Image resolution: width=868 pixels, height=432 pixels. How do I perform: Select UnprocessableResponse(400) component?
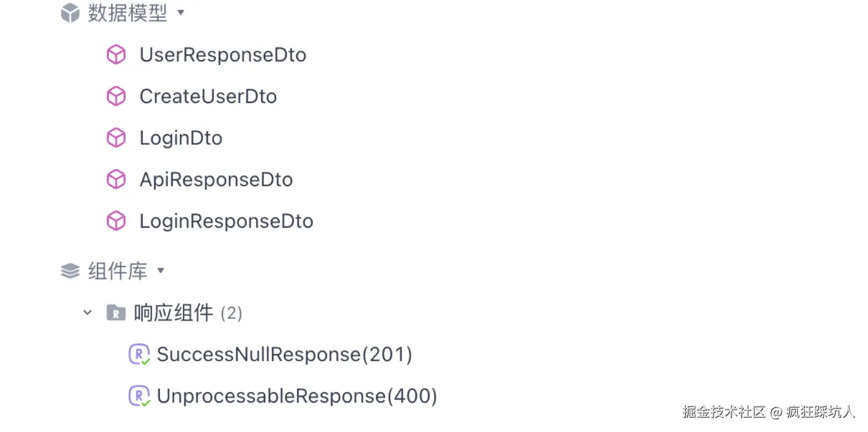click(297, 396)
